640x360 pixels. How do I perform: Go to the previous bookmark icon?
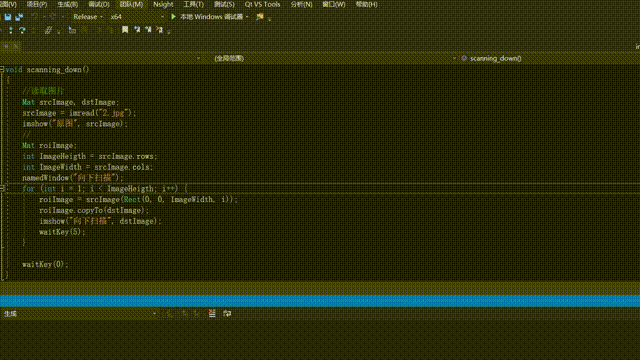coord(137,30)
